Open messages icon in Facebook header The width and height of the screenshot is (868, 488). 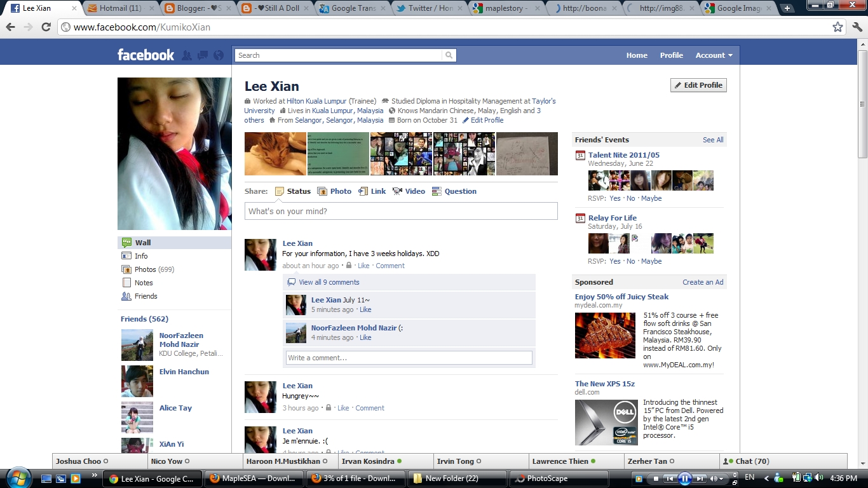point(203,55)
